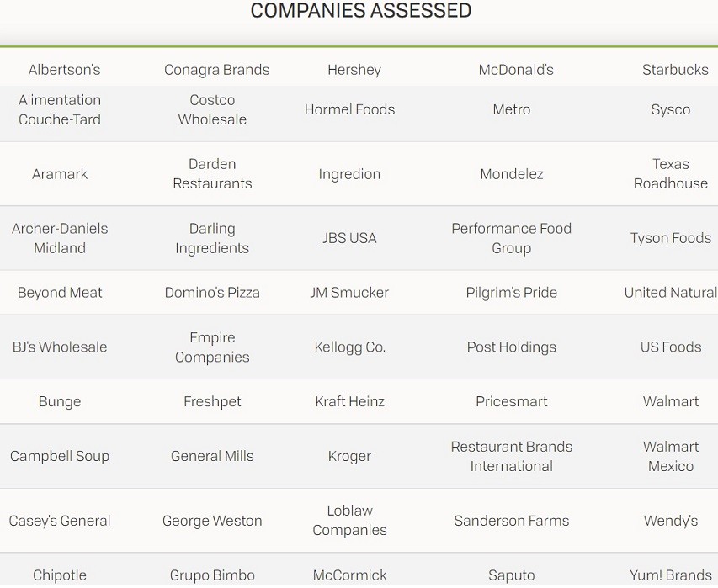718x588 pixels.
Task: Click the Hershey entry
Action: click(354, 70)
